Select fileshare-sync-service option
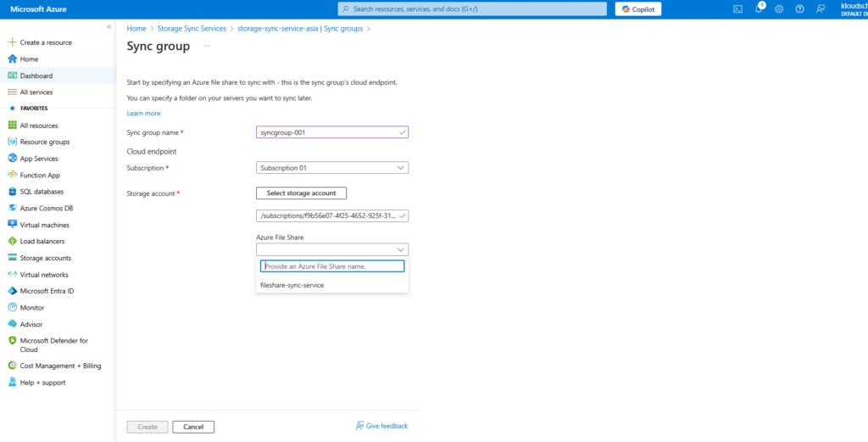The image size is (868, 442). point(292,285)
